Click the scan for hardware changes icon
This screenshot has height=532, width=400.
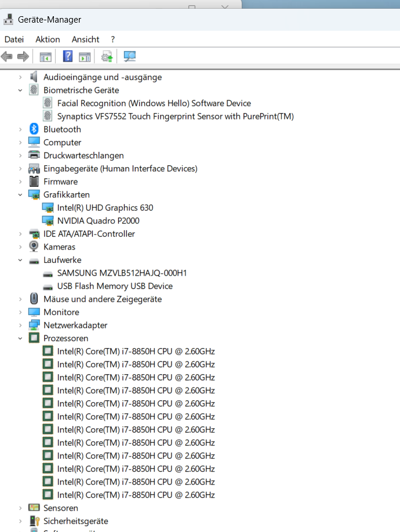[x=129, y=56]
